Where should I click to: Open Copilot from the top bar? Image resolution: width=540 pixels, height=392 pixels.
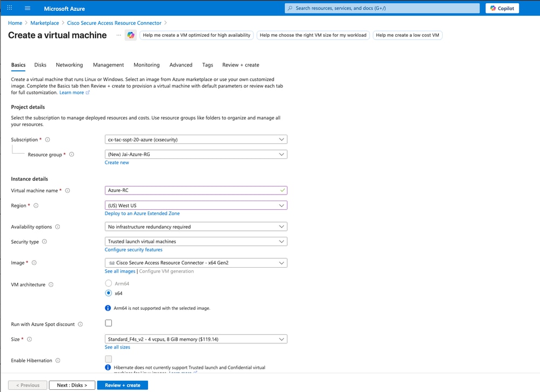[x=502, y=8]
